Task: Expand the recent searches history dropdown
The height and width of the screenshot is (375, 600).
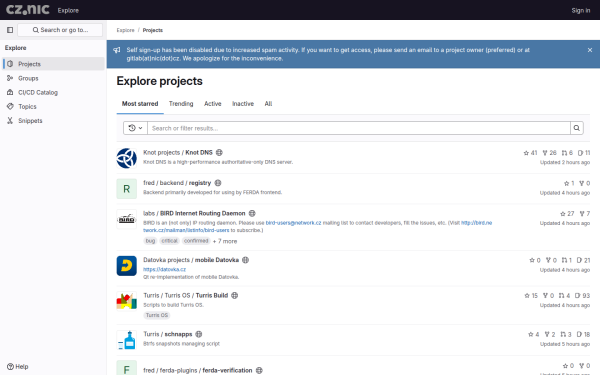Action: [135, 128]
